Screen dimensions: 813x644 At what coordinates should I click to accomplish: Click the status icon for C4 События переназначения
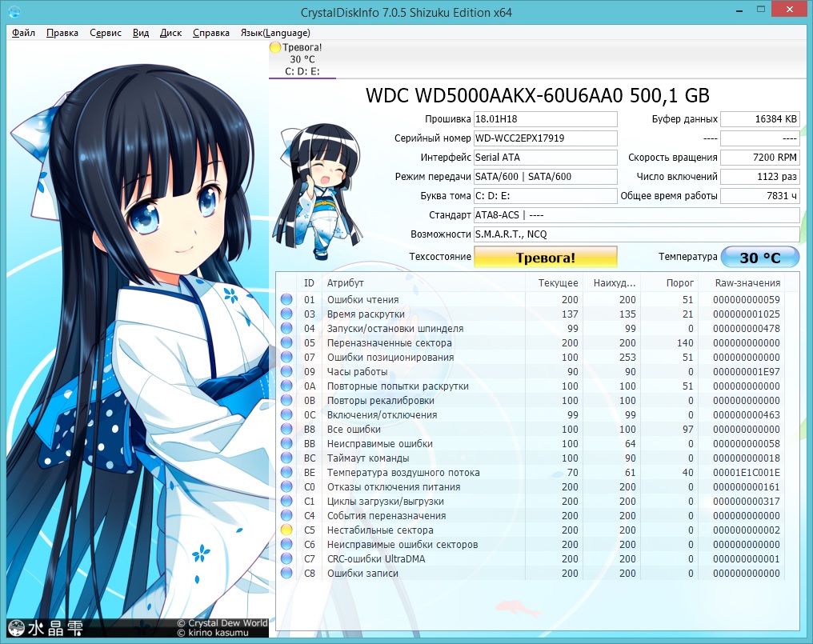click(x=286, y=515)
